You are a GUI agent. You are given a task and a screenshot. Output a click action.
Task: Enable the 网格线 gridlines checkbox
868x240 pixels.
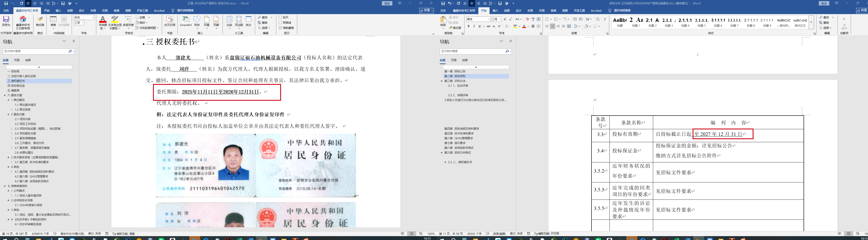(280, 23)
